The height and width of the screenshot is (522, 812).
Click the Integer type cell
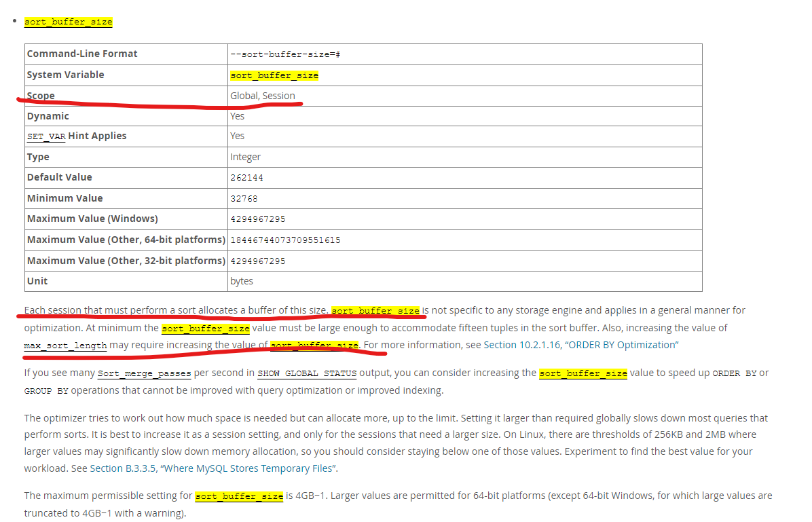click(x=245, y=157)
